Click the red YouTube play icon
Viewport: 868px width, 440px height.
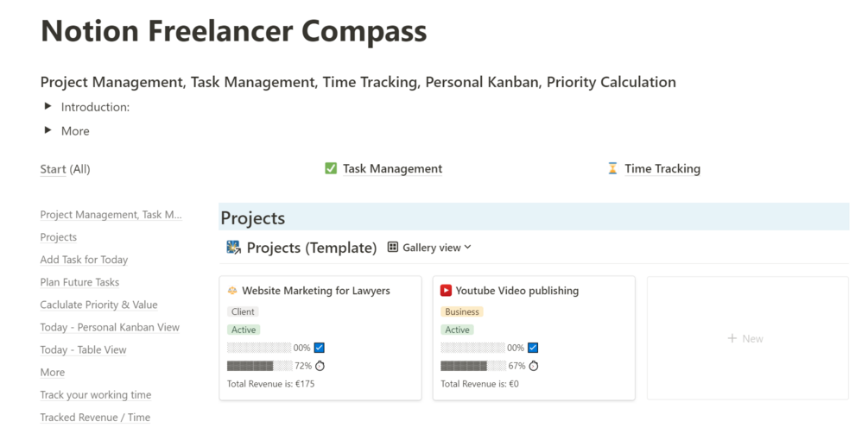[446, 291]
